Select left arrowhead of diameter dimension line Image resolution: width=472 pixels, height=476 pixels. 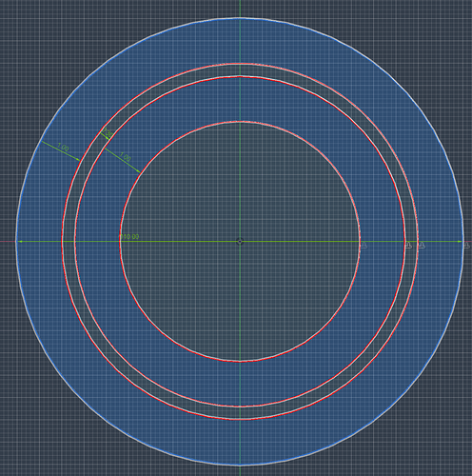(19, 242)
